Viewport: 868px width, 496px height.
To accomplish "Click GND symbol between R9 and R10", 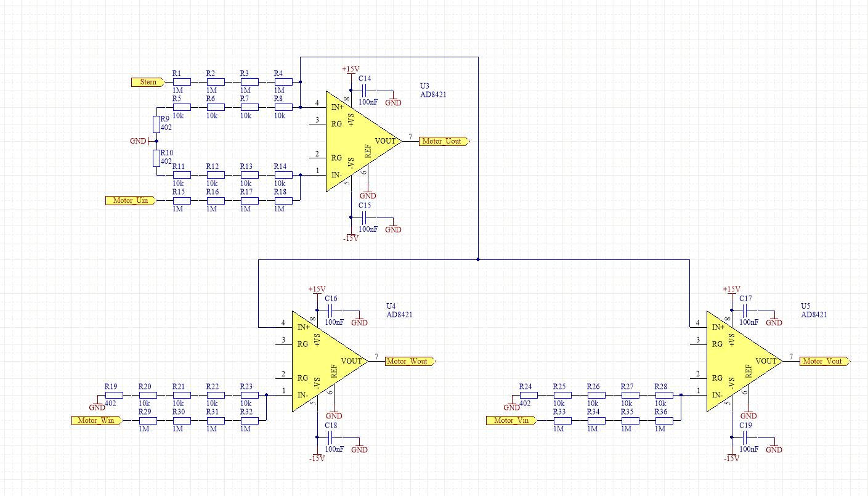I will tap(140, 141).
